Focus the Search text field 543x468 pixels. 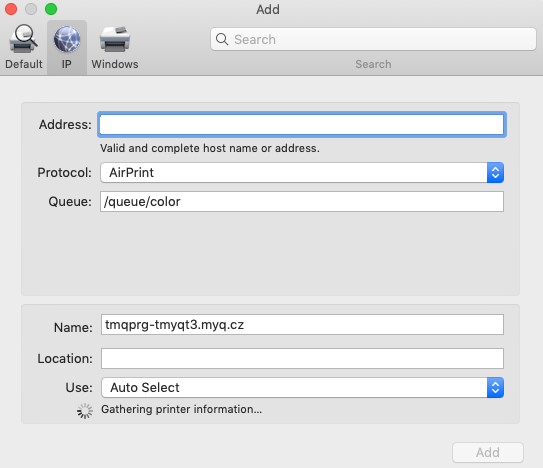[x=373, y=39]
